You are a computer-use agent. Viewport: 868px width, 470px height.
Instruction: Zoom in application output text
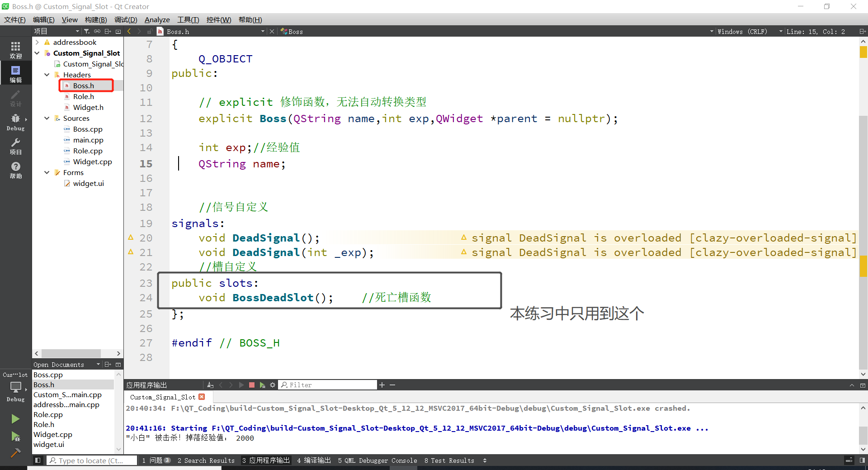tap(382, 385)
